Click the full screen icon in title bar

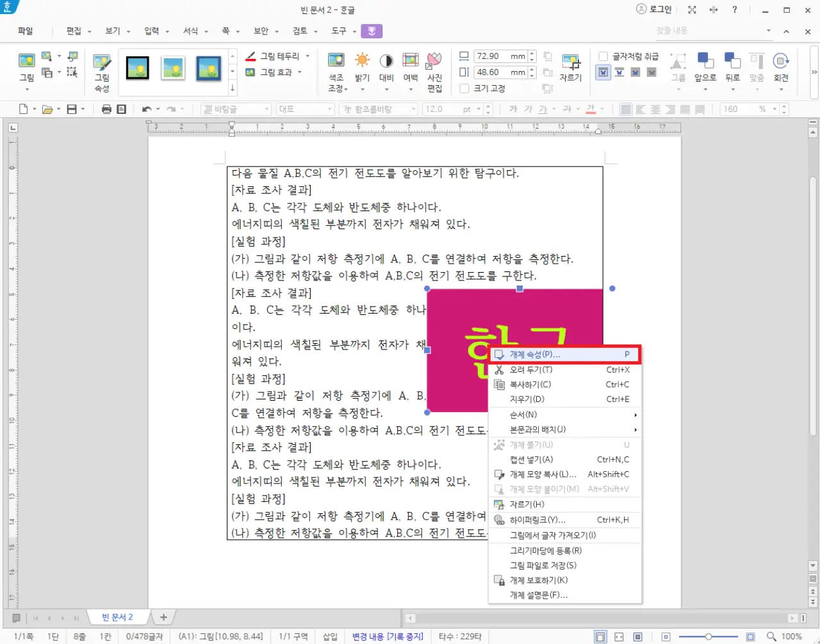pyautogui.click(x=692, y=10)
